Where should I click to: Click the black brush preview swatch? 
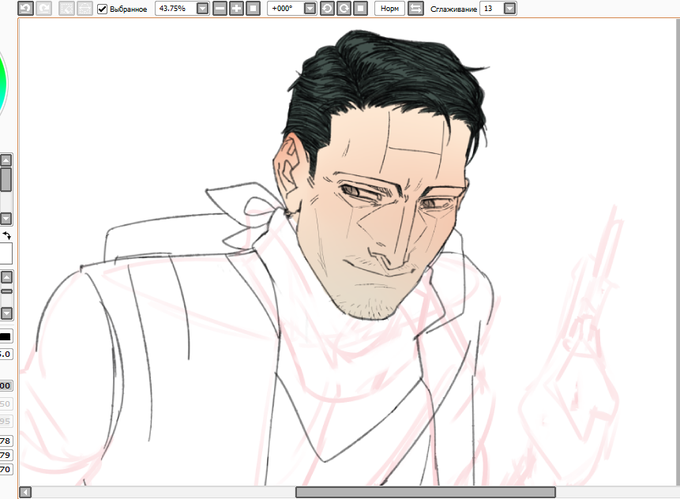(x=6, y=336)
